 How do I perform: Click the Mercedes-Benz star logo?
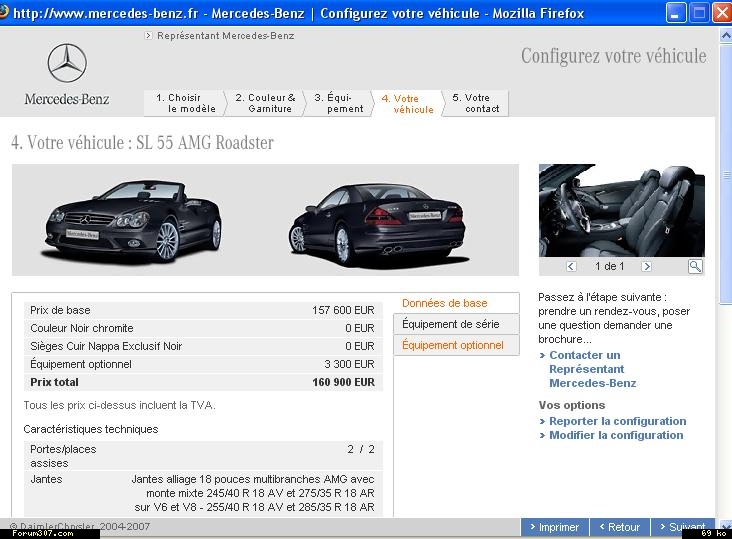(67, 63)
